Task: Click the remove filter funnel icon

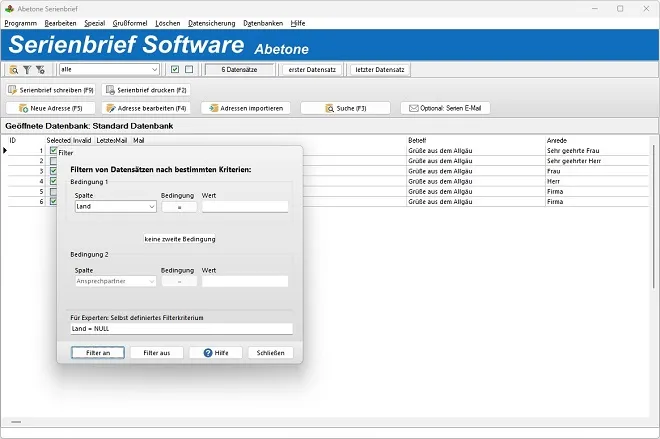Action: [40, 70]
